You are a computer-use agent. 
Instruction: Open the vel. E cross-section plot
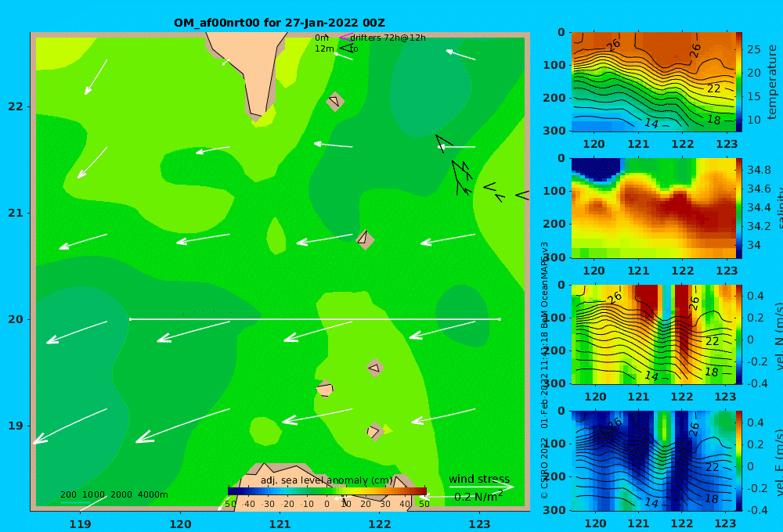[653, 461]
